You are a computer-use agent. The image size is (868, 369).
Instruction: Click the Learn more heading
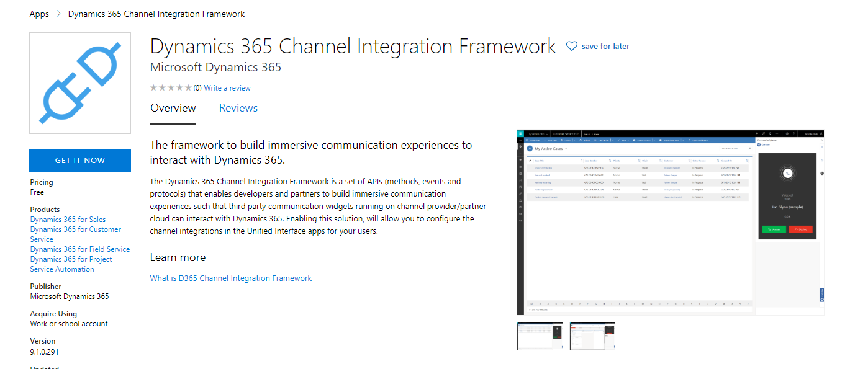pyautogui.click(x=178, y=257)
